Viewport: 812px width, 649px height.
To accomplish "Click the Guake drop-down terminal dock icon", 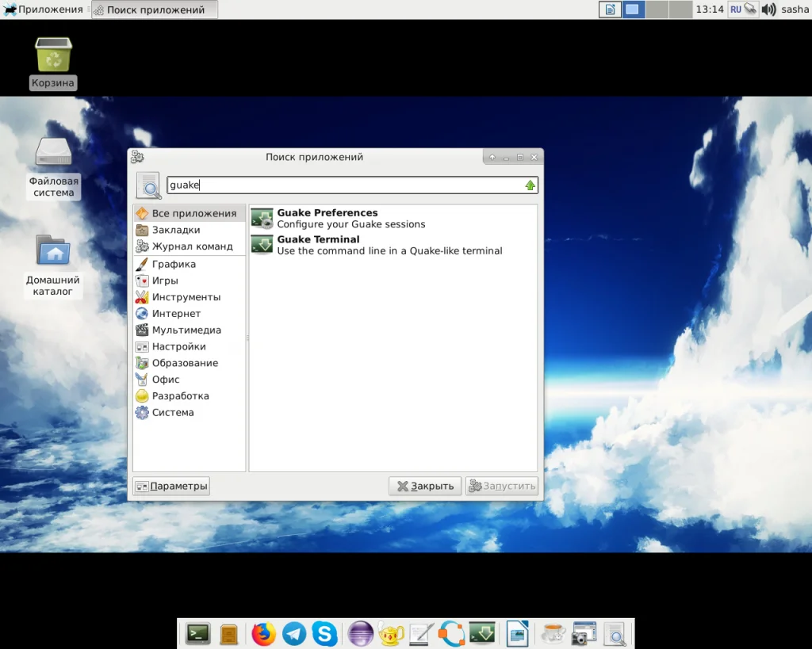I will [481, 634].
